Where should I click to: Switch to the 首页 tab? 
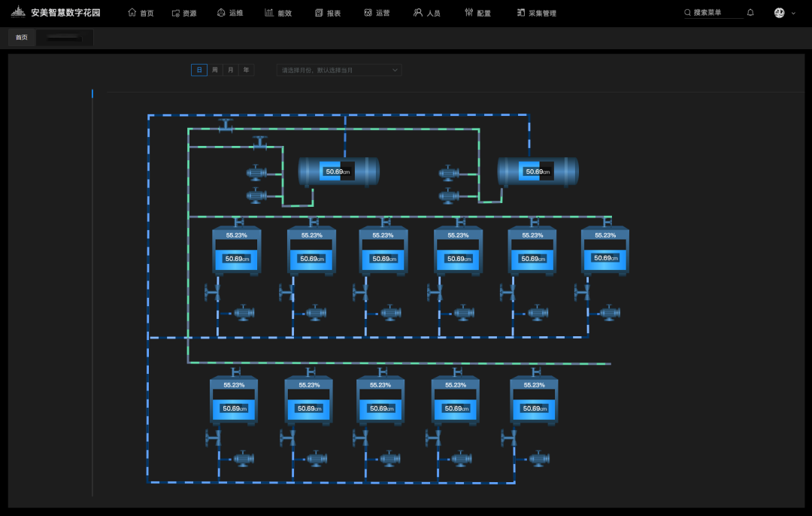pos(22,38)
